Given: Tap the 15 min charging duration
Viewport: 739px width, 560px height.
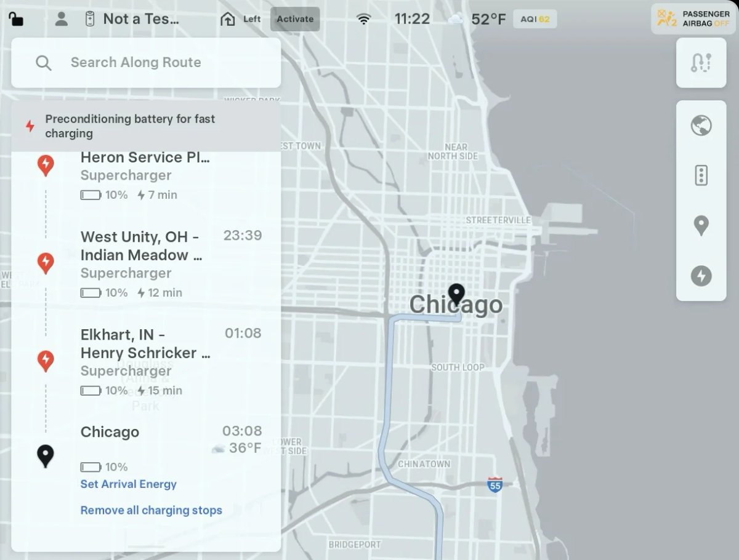Looking at the screenshot, I should coord(160,391).
